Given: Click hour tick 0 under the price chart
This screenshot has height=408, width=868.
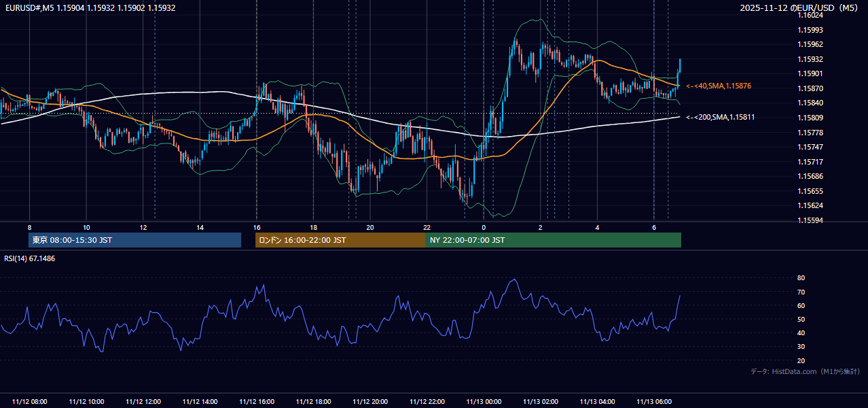Looking at the screenshot, I should pyautogui.click(x=484, y=227).
